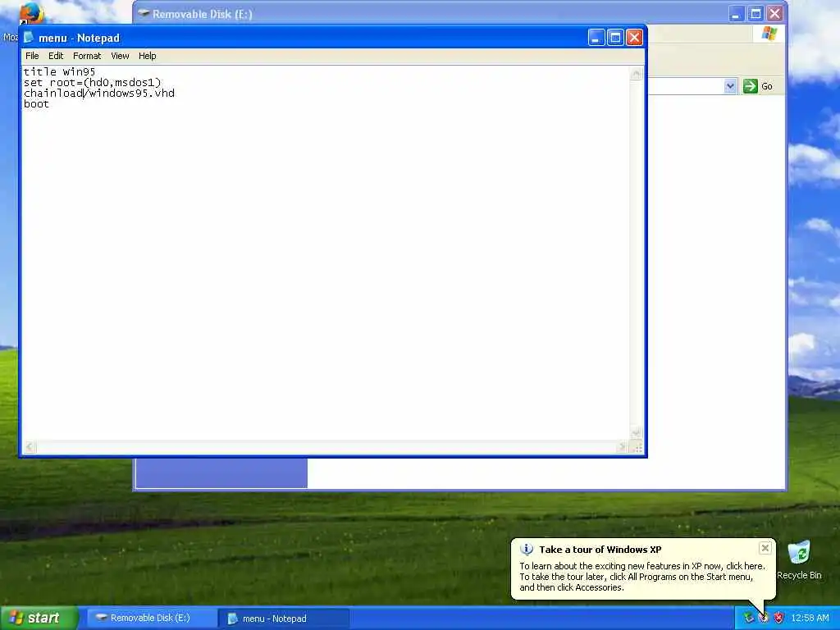Minimize the menu - Notepad window

click(x=596, y=38)
